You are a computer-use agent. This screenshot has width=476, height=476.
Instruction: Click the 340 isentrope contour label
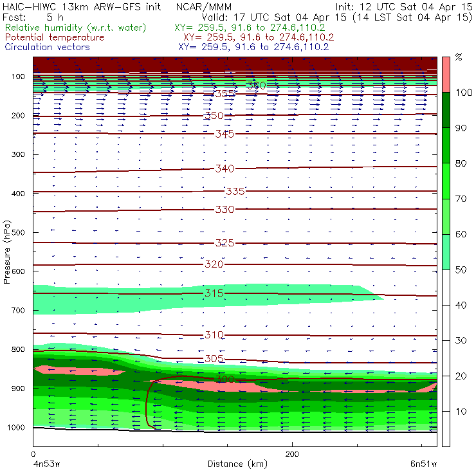[x=224, y=169]
